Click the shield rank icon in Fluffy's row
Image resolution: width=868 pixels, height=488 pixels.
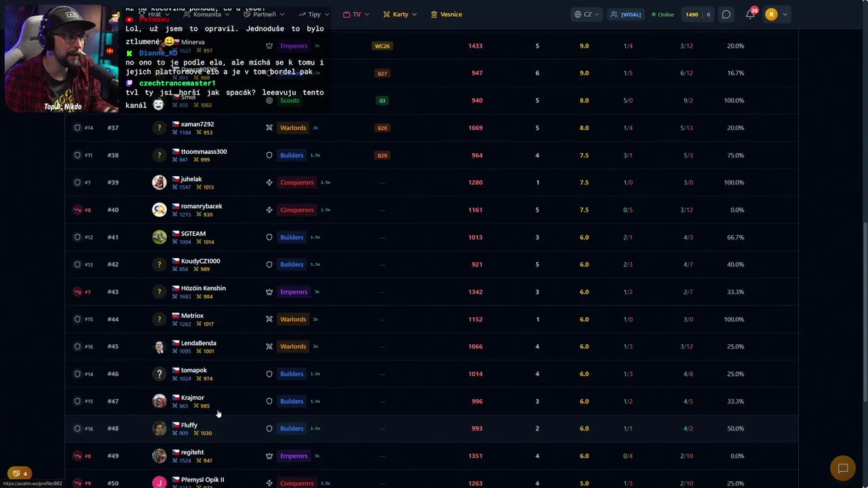click(77, 428)
